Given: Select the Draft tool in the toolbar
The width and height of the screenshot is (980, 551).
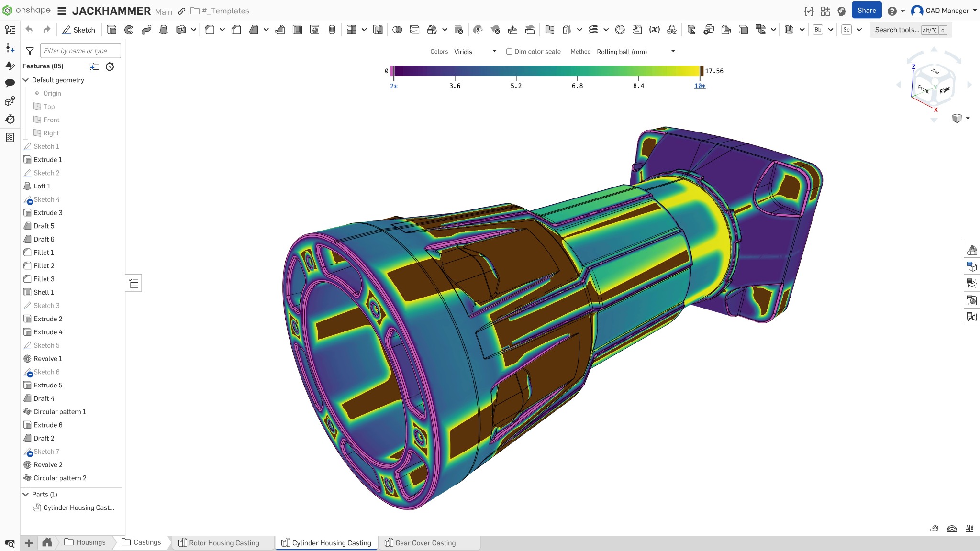Looking at the screenshot, I should pos(254,30).
